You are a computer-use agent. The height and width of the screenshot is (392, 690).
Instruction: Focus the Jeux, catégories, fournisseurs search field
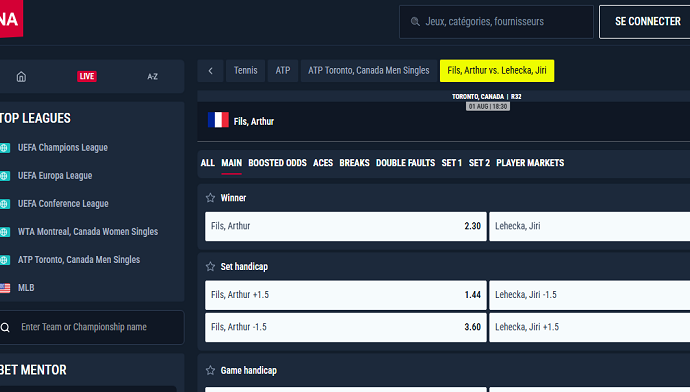[496, 22]
